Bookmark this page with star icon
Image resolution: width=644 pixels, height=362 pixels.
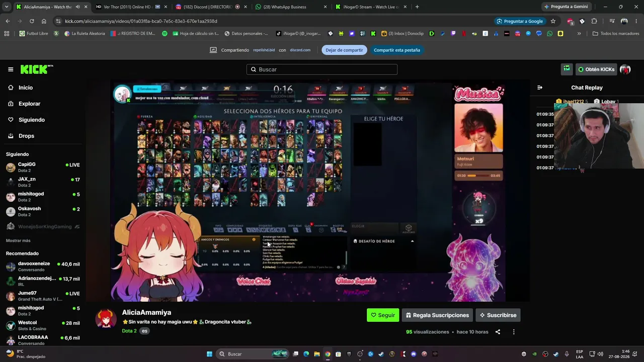coord(553,21)
